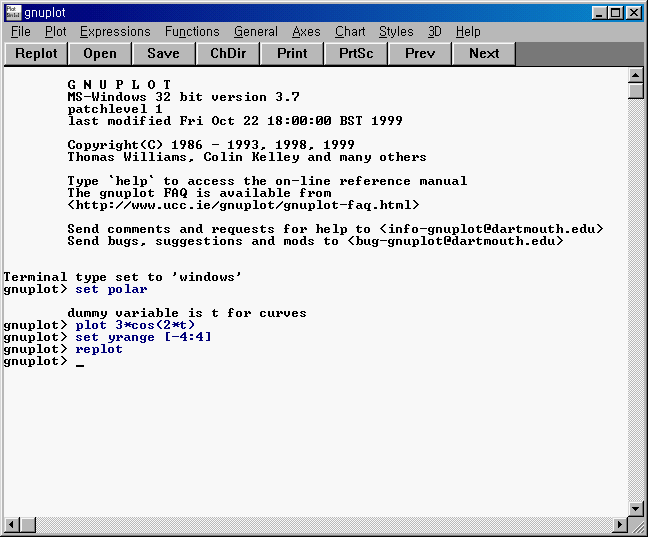Click the ChDir toolbar button
Viewport: 648px width, 537px height.
click(228, 54)
